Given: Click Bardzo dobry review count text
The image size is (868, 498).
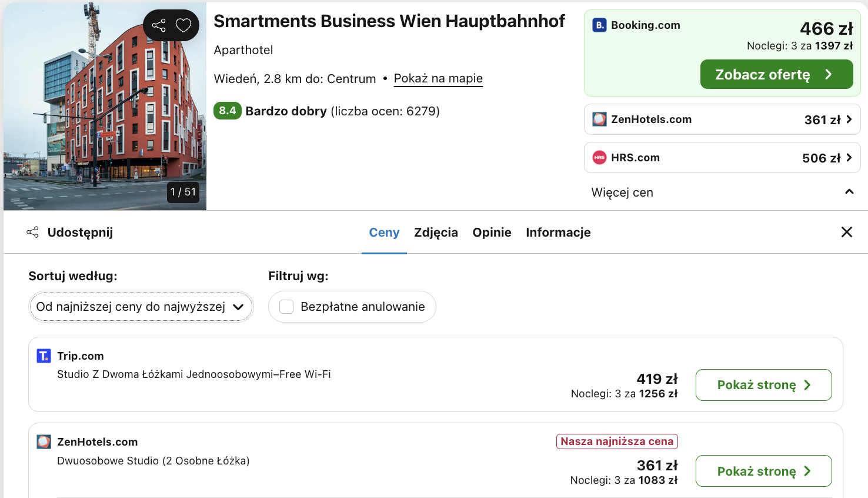Looking at the screenshot, I should click(342, 111).
